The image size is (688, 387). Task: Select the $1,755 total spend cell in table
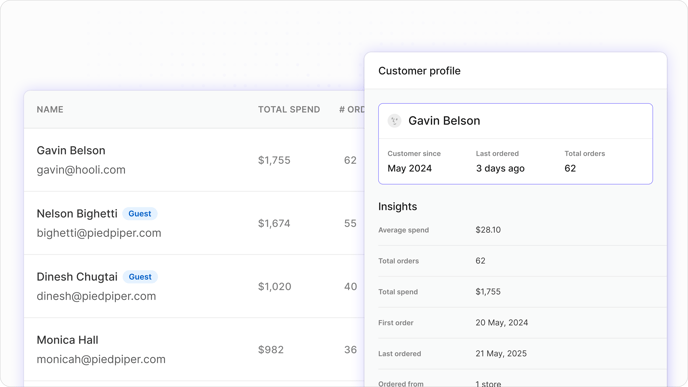click(x=274, y=160)
